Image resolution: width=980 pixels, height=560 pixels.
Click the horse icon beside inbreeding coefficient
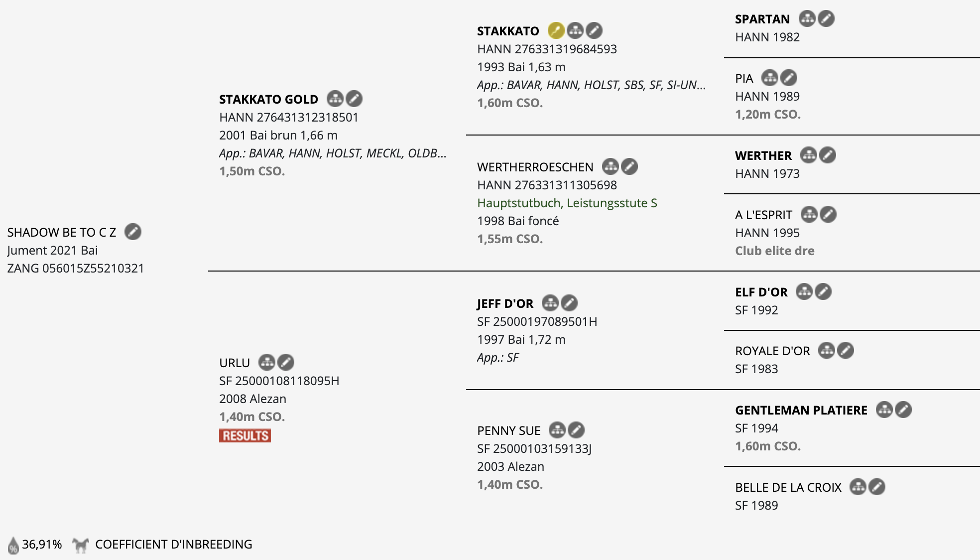click(x=80, y=545)
